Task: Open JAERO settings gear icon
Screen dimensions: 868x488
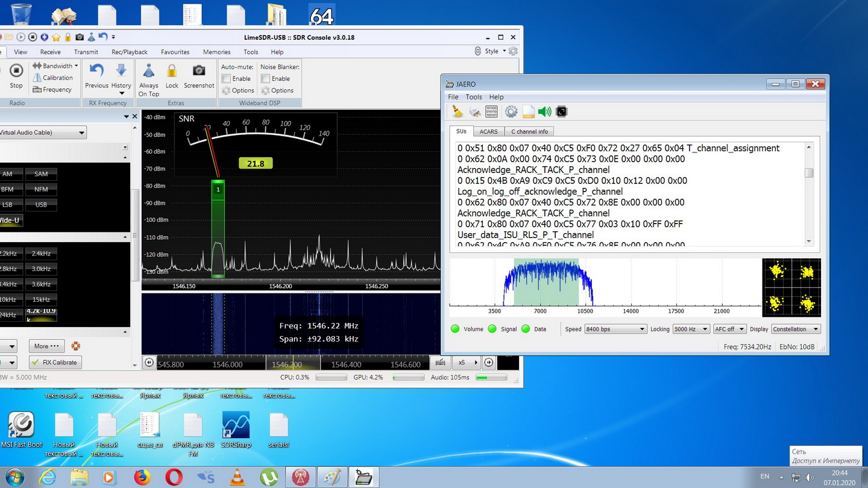Action: [511, 111]
